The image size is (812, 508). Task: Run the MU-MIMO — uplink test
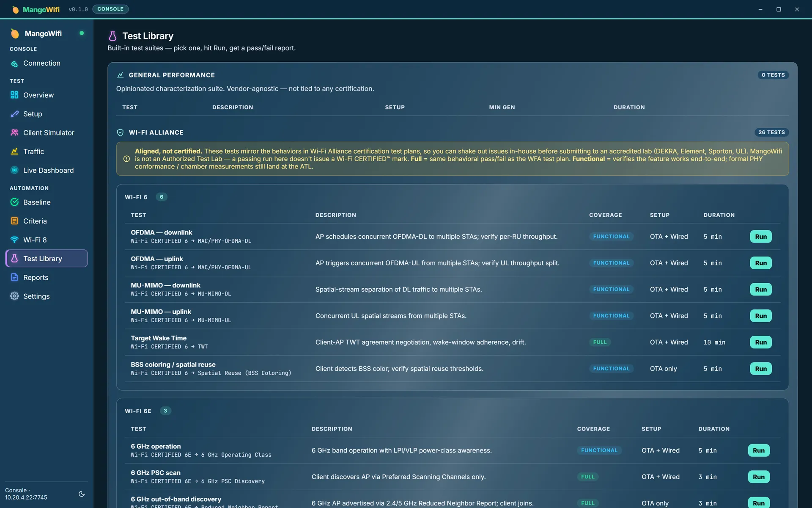(761, 316)
